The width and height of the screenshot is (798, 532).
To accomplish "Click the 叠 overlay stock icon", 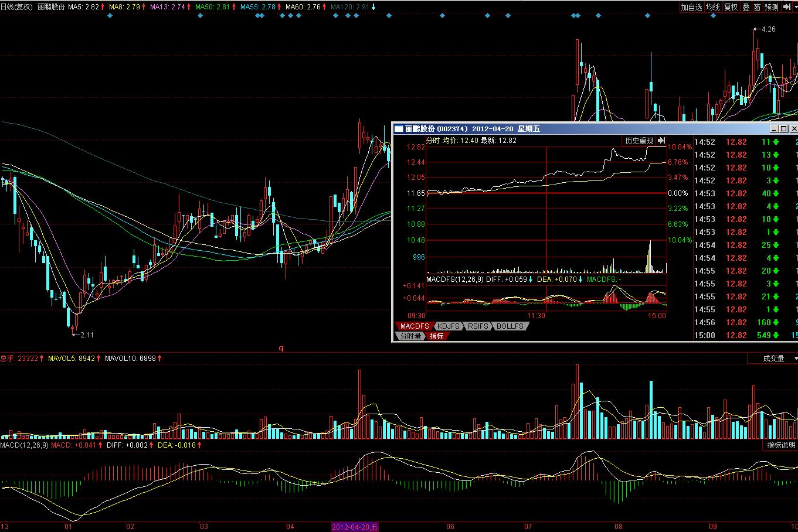I will (746, 7).
